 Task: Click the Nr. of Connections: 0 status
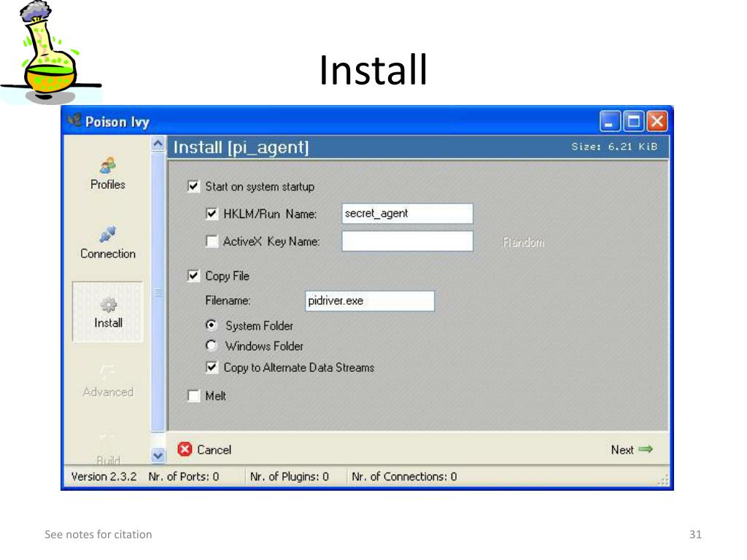point(404,477)
